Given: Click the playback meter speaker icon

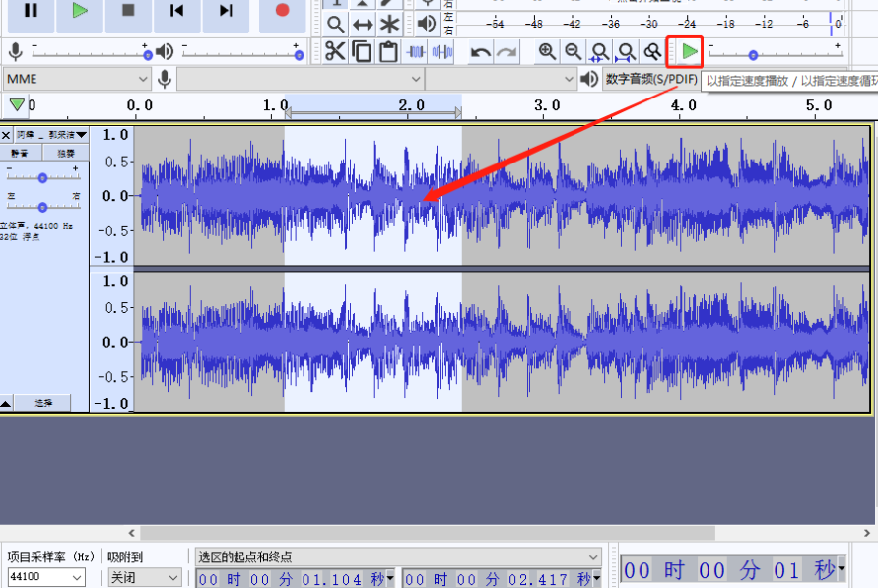Looking at the screenshot, I should click(x=427, y=24).
